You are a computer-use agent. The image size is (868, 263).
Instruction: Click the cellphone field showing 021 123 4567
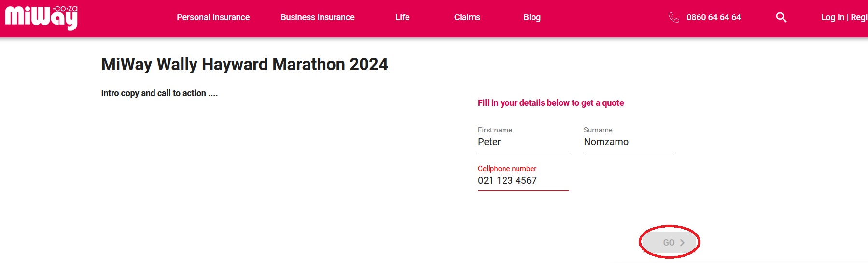[523, 181]
